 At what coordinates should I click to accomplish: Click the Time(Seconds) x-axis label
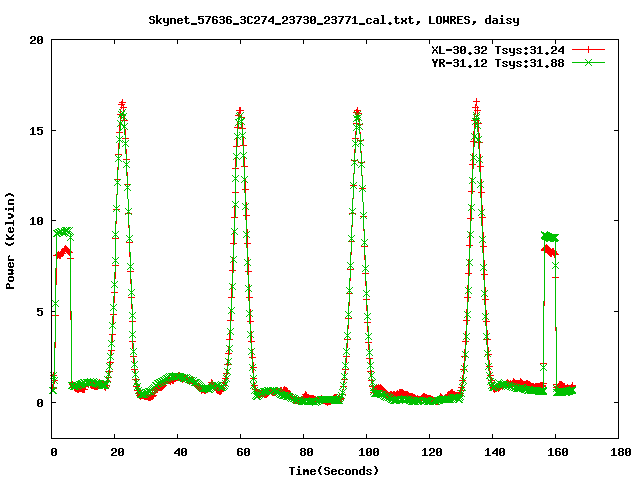pyautogui.click(x=334, y=471)
